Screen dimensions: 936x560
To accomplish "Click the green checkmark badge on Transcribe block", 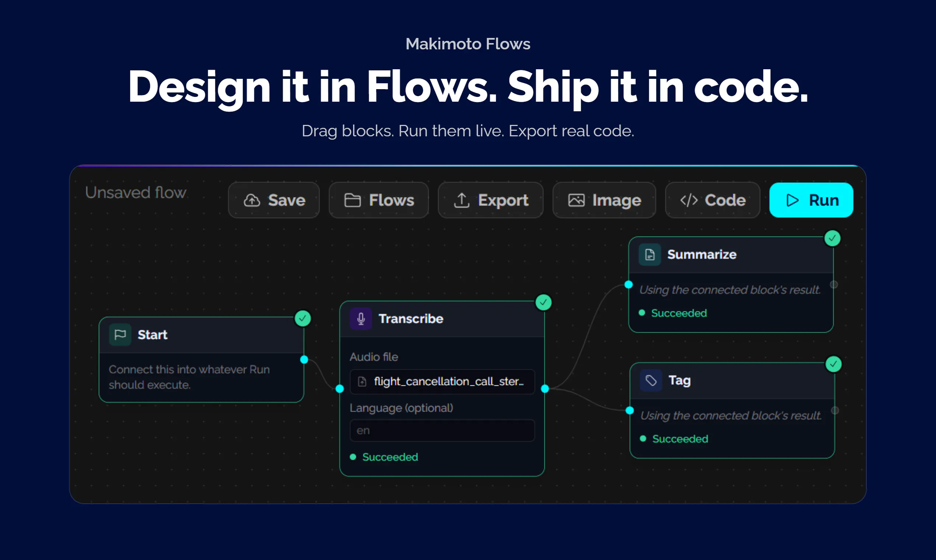I will 544,302.
